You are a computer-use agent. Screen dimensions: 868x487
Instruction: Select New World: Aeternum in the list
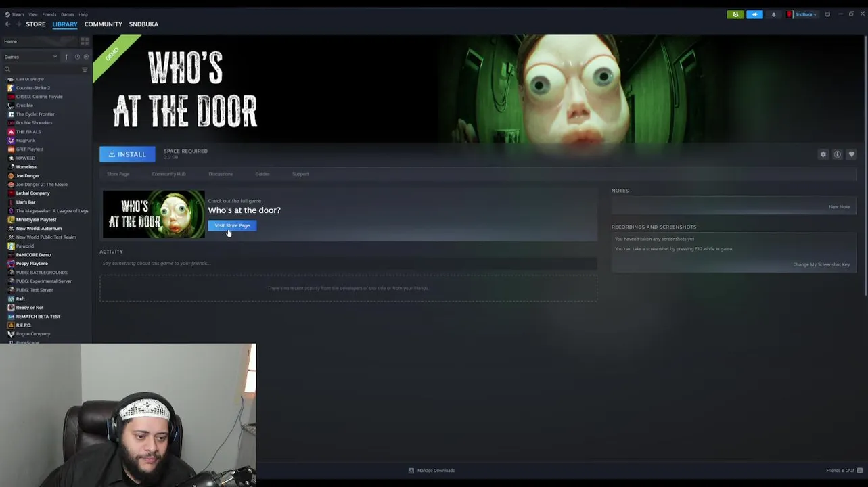click(x=39, y=229)
